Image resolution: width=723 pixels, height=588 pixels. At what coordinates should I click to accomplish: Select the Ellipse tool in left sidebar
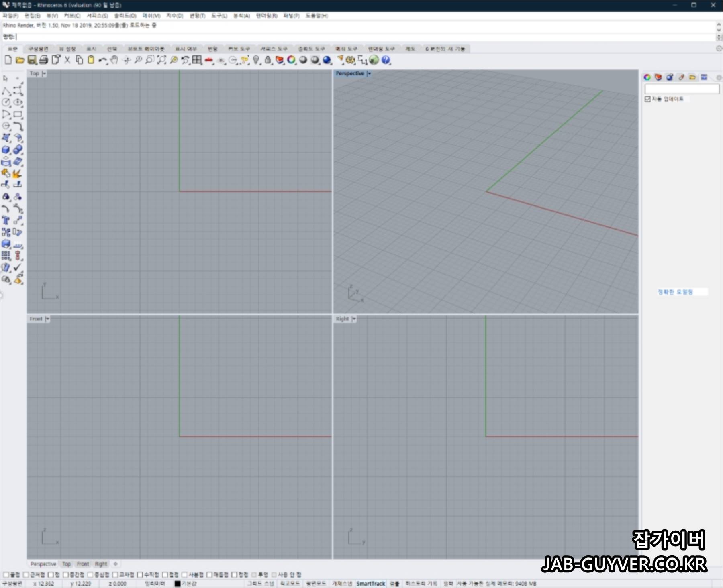point(18,102)
